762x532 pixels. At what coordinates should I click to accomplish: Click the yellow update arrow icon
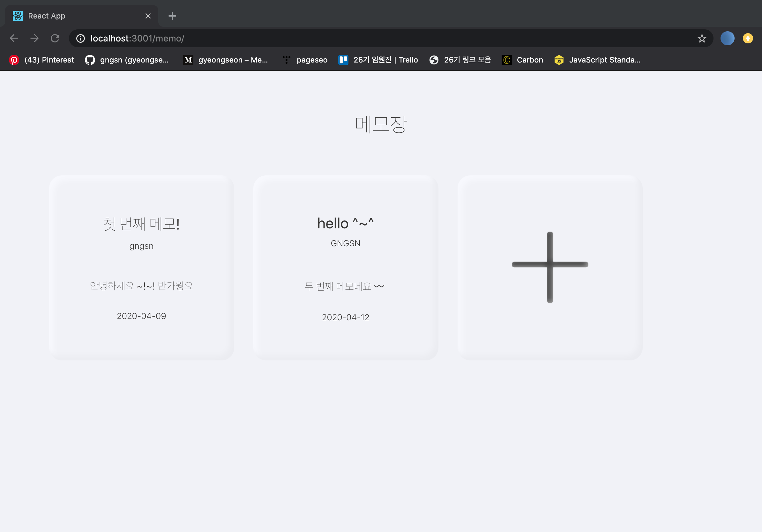(748, 39)
